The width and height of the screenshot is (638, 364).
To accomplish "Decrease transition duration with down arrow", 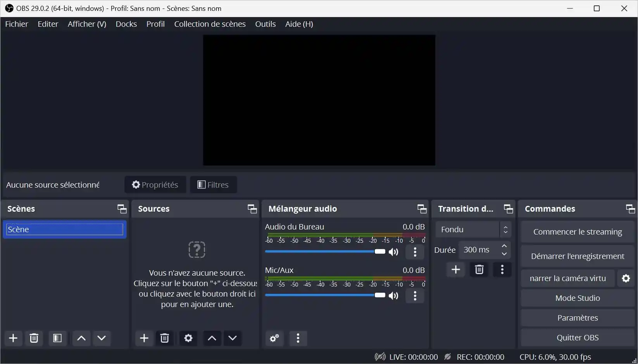I will (x=504, y=254).
